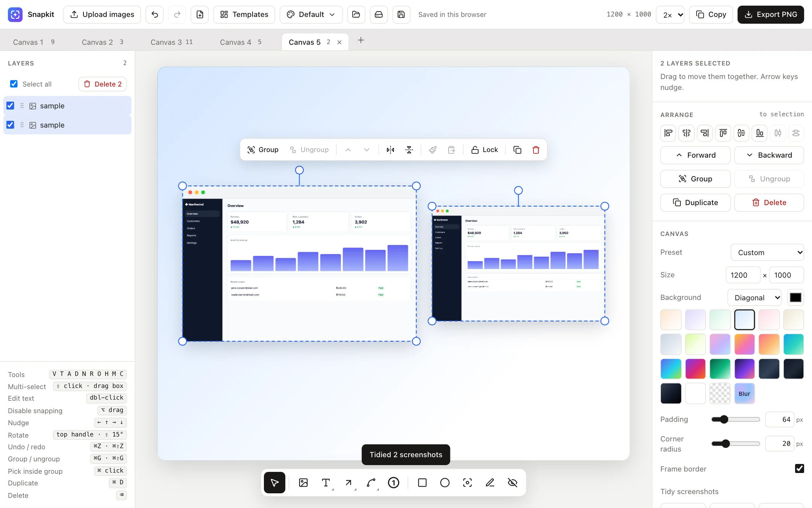Switch to Canvas 1 tab
The height and width of the screenshot is (508, 812).
pos(34,42)
